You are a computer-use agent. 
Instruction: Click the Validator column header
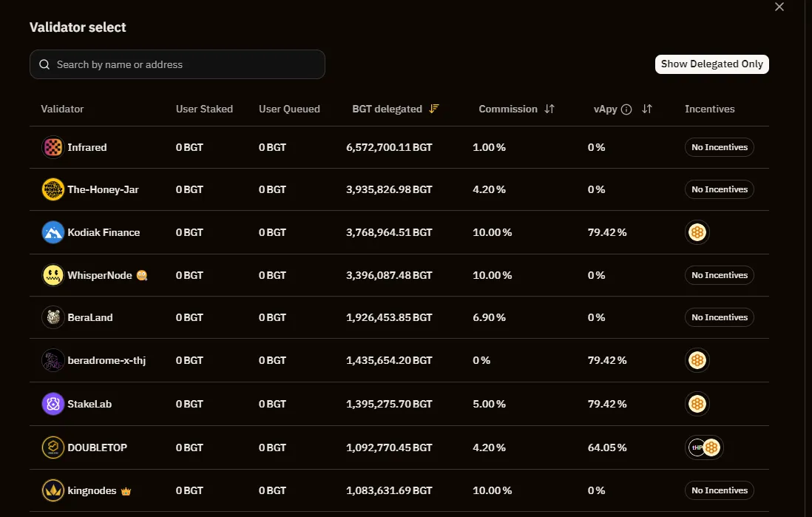(62, 109)
